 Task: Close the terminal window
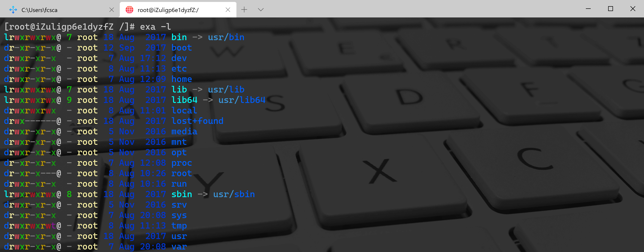(x=633, y=9)
